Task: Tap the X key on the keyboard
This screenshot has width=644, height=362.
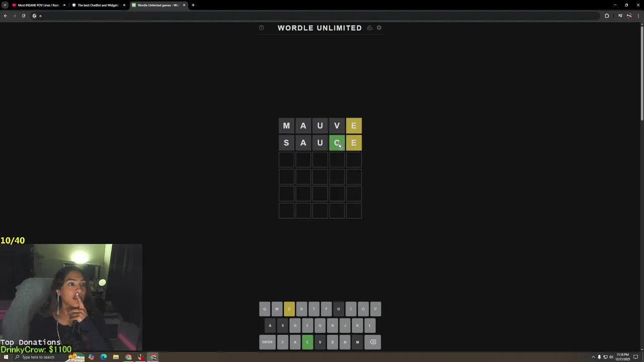Action: point(295,342)
